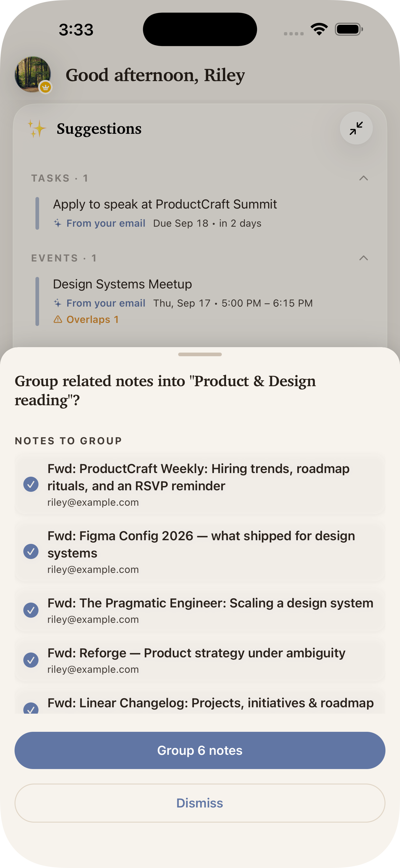Dismiss the group notes suggestion
Viewport: 400px width, 868px height.
200,803
